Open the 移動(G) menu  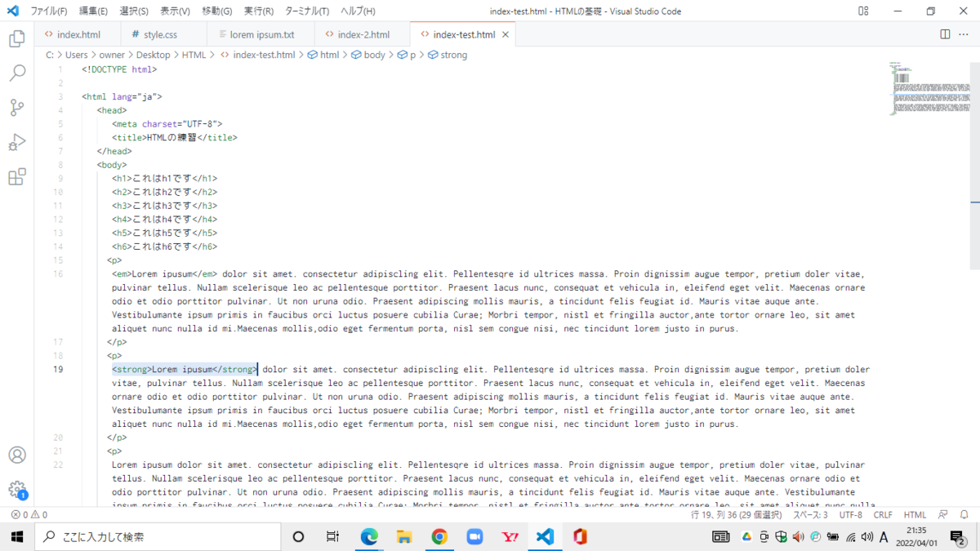[216, 11]
